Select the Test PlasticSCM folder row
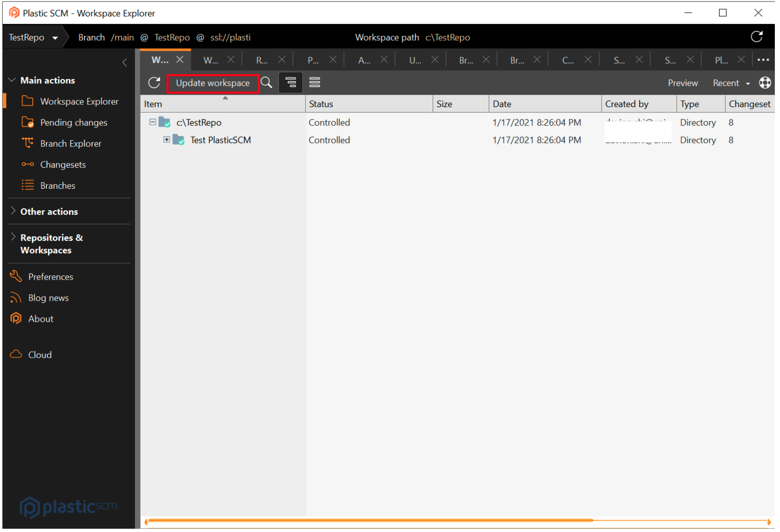The width and height of the screenshot is (780, 532). pos(457,140)
